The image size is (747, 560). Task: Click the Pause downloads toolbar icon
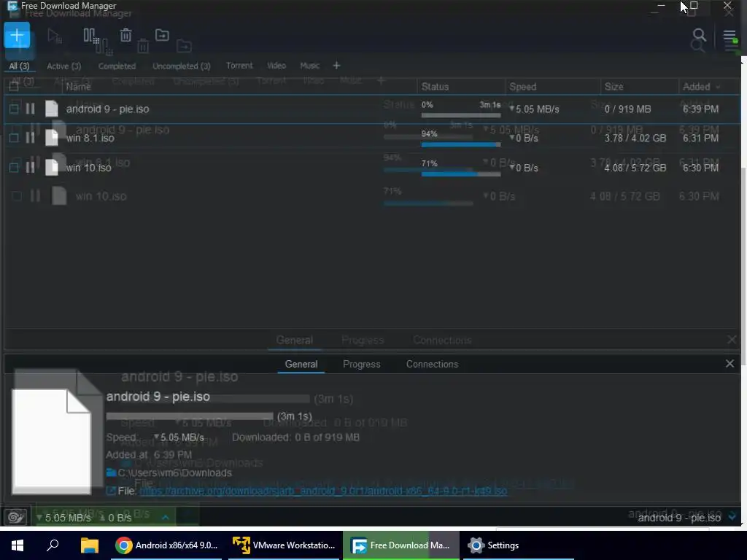[x=90, y=35]
